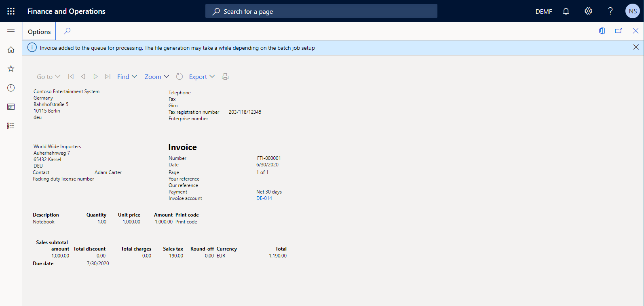This screenshot has height=306, width=644.
Task: Open the app launcher waffle menu
Action: click(x=11, y=11)
